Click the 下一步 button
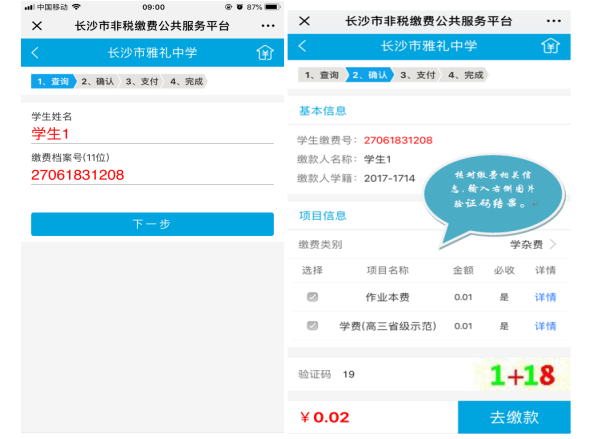The image size is (597, 439). (152, 224)
